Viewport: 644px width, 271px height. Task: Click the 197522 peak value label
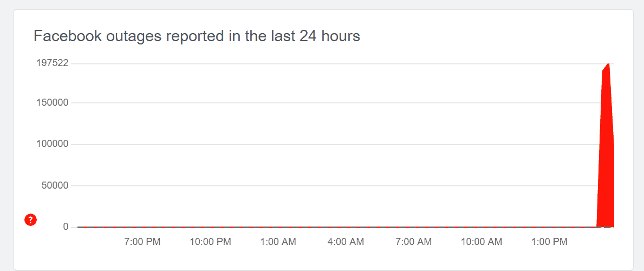click(x=52, y=63)
